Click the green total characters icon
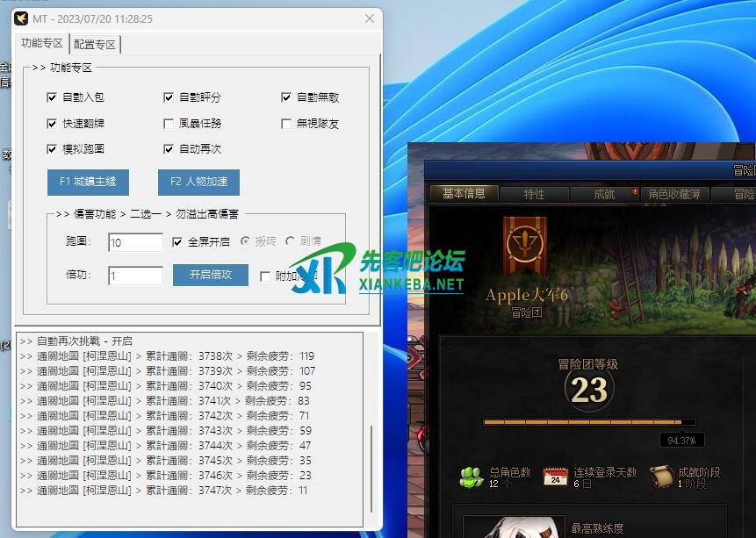The height and width of the screenshot is (538, 756). [x=472, y=477]
